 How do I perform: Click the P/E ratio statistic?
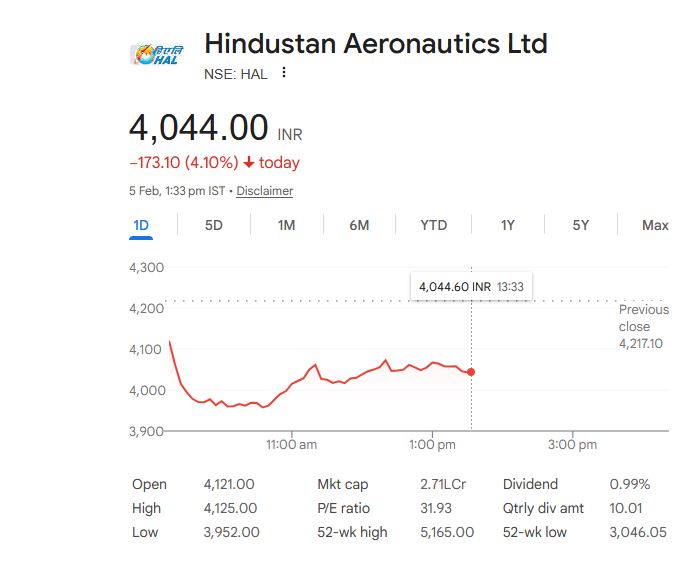point(344,508)
